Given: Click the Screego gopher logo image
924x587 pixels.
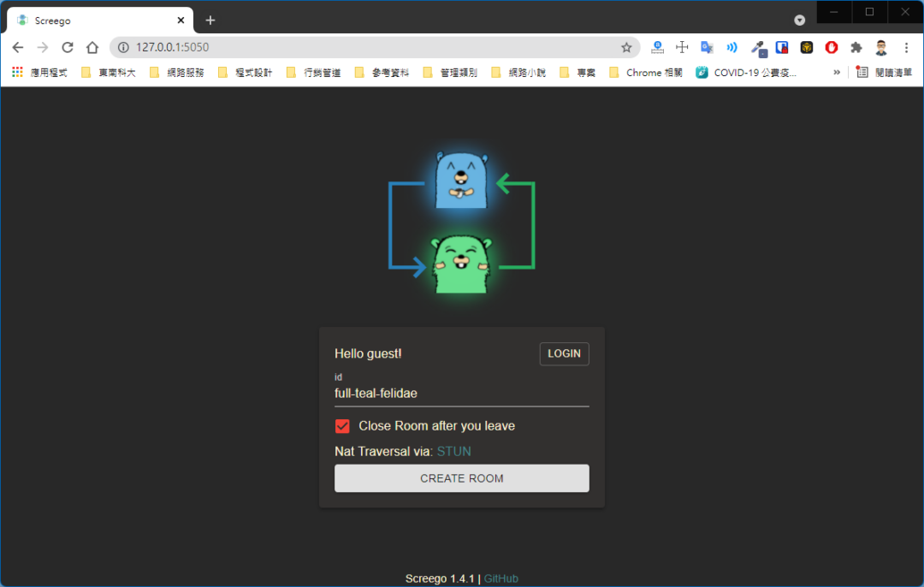Looking at the screenshot, I should (461, 222).
